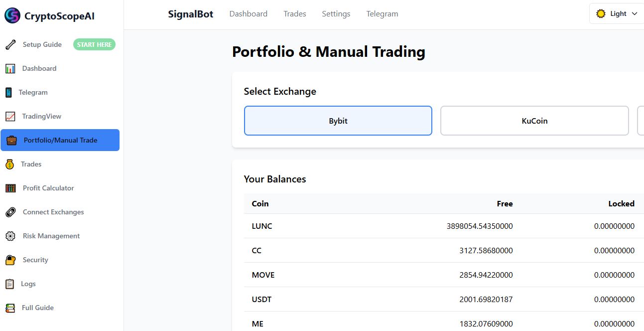Click the Connect Exchanges link icon
Viewport: 644px width, 331px height.
(10, 212)
